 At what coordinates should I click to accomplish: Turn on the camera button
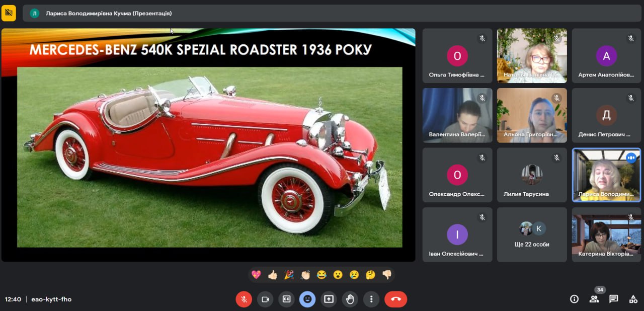click(265, 299)
